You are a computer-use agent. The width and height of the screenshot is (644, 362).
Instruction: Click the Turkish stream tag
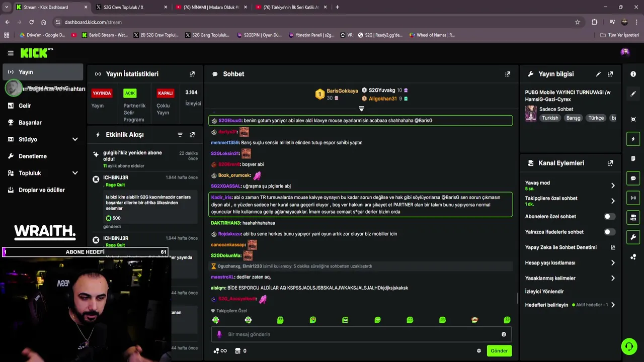click(550, 118)
